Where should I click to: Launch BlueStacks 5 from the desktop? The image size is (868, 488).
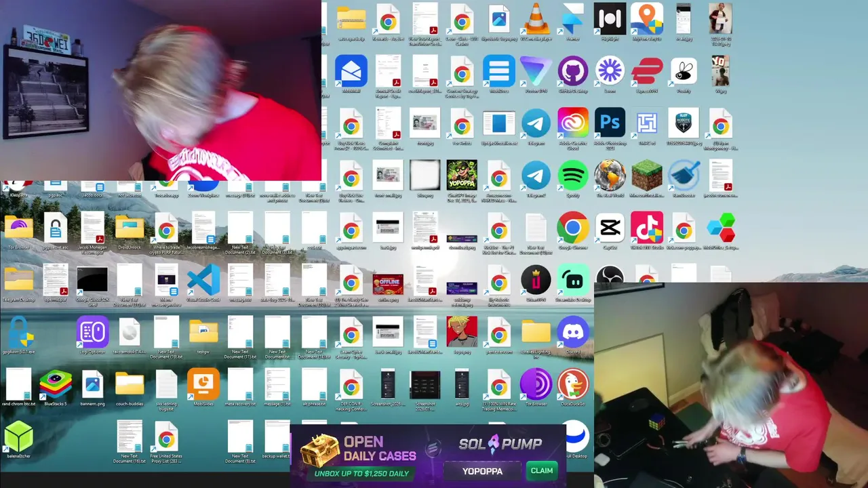pyautogui.click(x=56, y=384)
